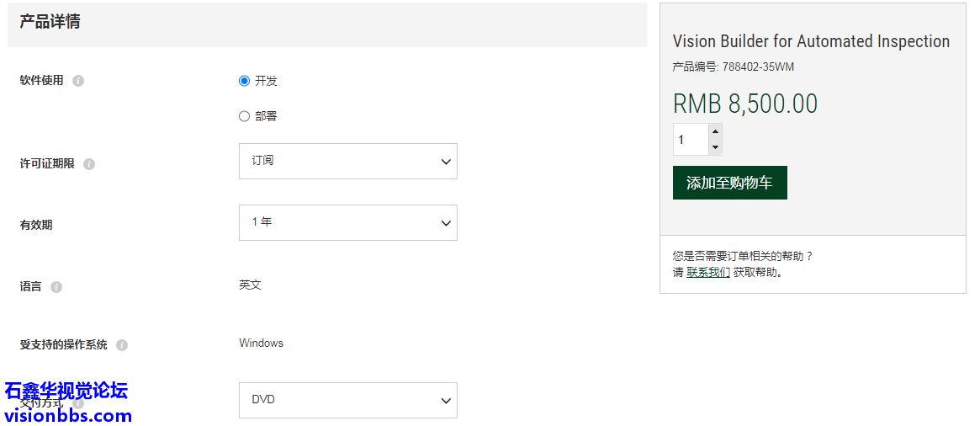Image resolution: width=980 pixels, height=426 pixels.
Task: Click info icon next to 语言
Action: tap(56, 287)
